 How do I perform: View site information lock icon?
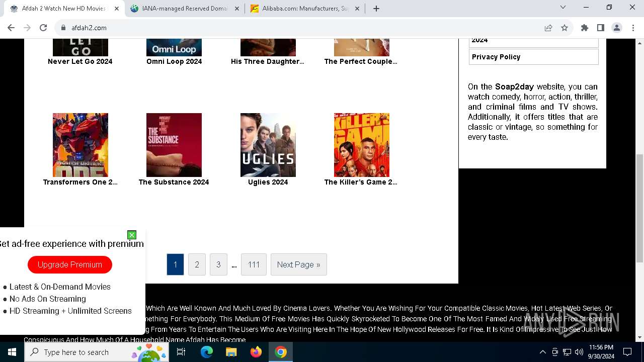[63, 28]
